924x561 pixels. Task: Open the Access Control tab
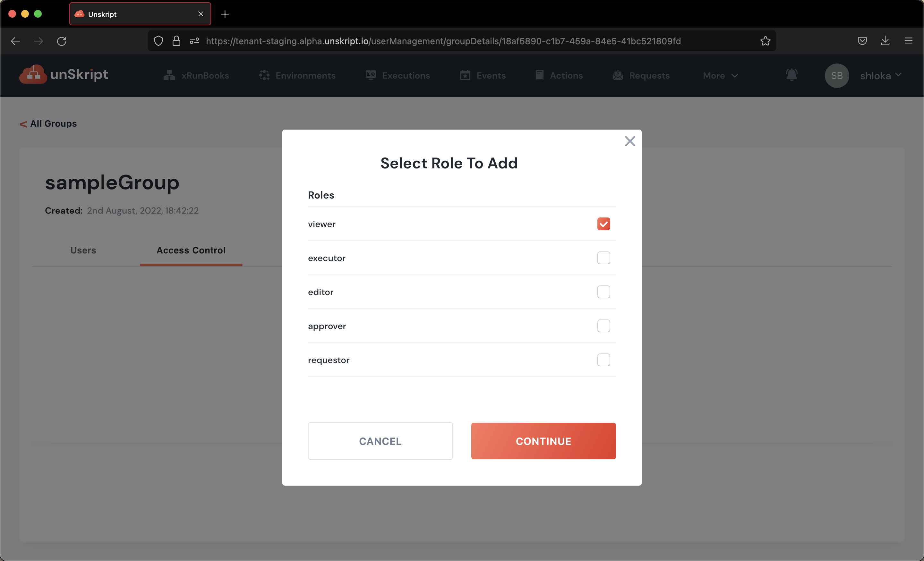(191, 250)
